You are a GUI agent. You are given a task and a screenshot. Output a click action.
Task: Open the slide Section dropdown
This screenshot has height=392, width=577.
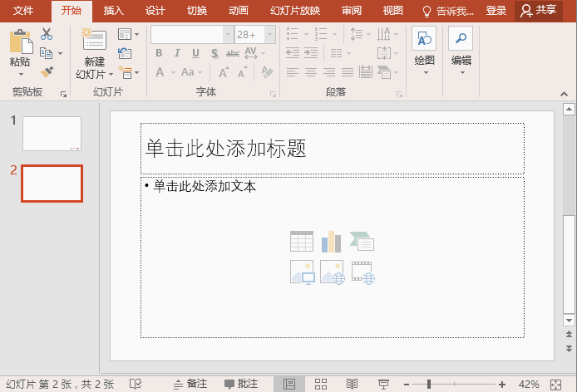click(x=128, y=72)
